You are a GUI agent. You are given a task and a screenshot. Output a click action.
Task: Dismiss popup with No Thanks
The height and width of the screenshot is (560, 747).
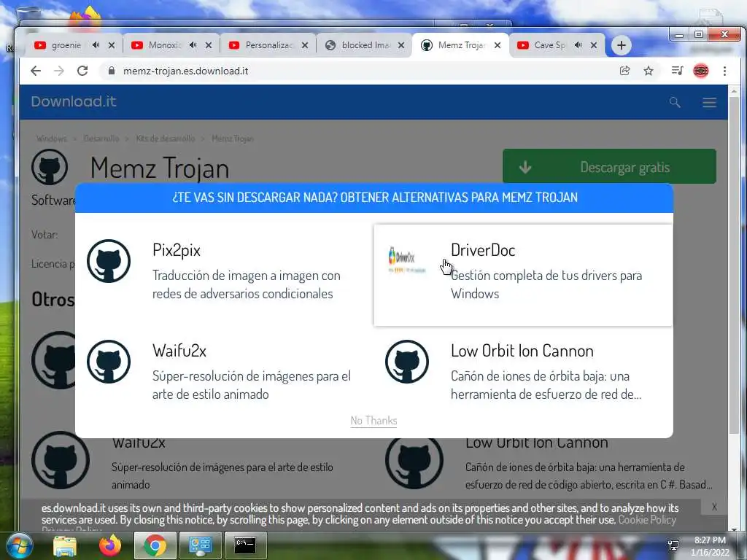point(373,421)
